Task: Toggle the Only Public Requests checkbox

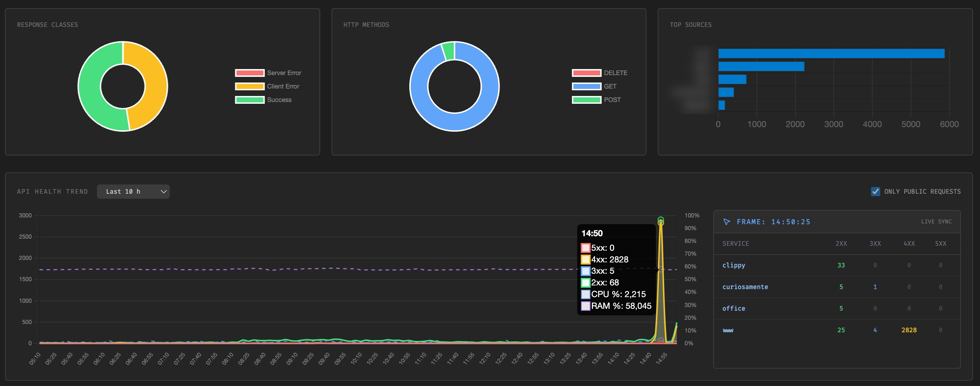Action: 875,192
